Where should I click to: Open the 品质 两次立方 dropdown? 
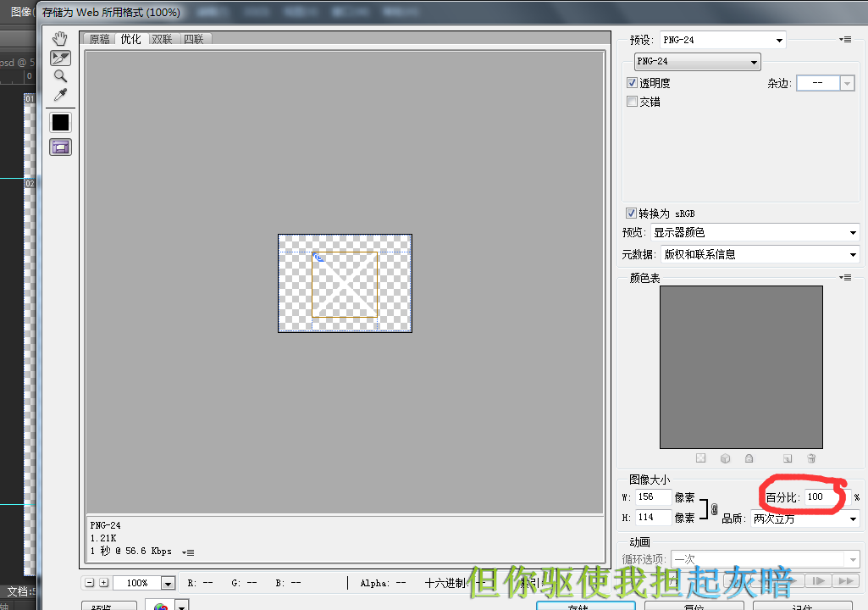click(804, 519)
